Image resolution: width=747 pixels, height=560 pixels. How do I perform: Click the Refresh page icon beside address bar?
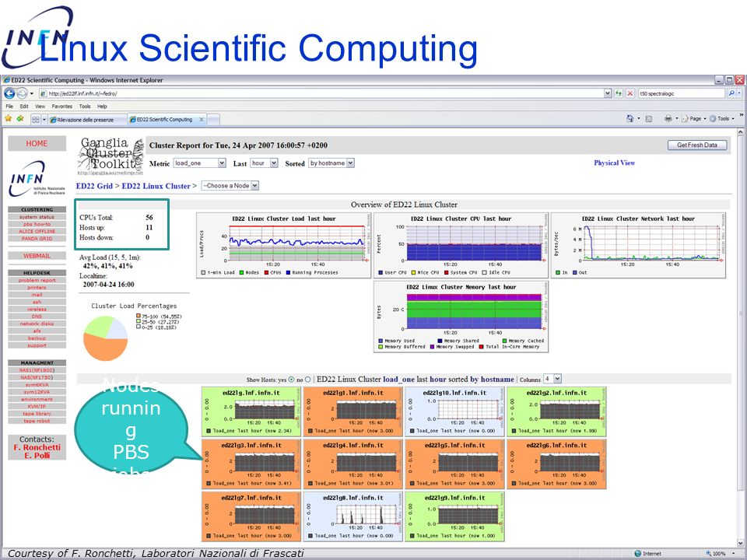click(x=619, y=93)
